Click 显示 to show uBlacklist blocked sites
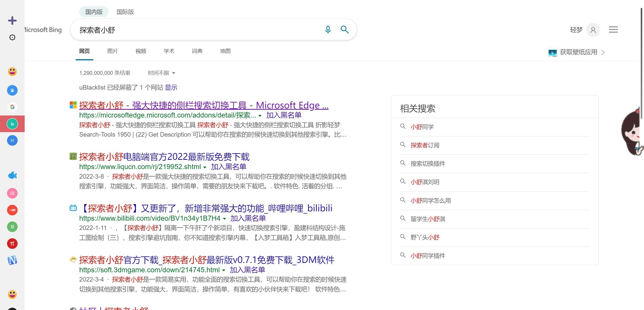 coord(171,88)
